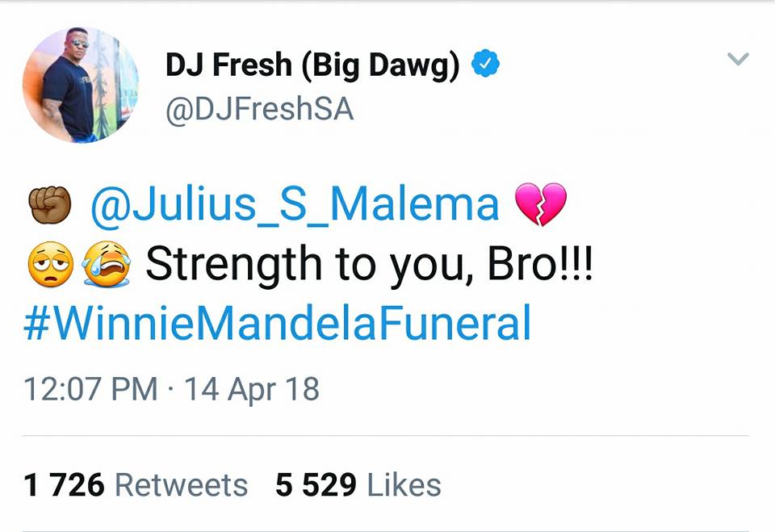Click the 5 529 like count number
Viewport: 775px width, 532px height.
pyautogui.click(x=316, y=484)
